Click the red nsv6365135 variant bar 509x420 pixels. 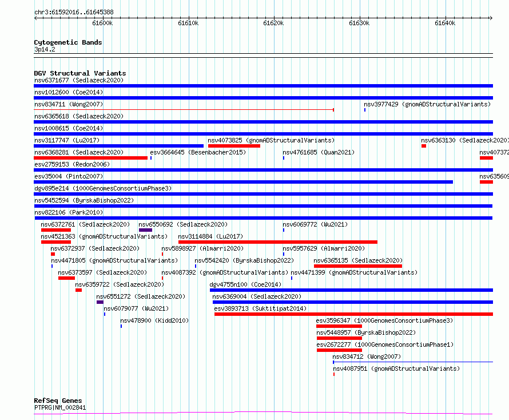point(358,266)
